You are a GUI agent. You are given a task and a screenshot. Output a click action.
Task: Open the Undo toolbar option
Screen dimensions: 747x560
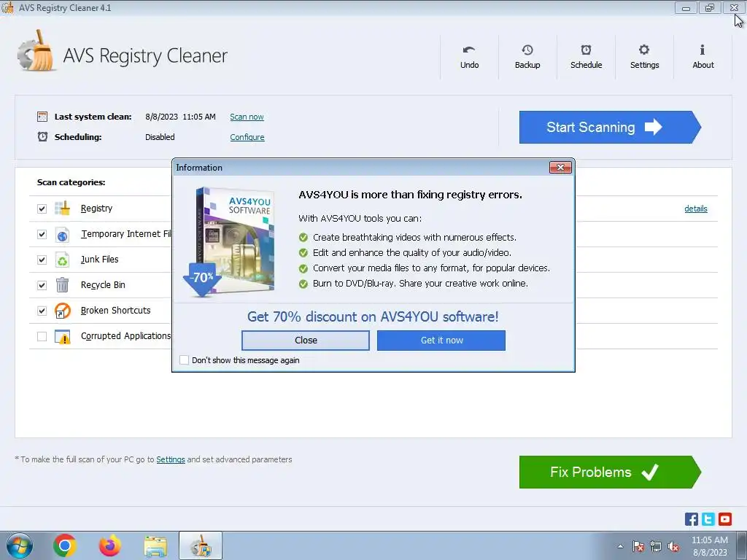pyautogui.click(x=469, y=57)
